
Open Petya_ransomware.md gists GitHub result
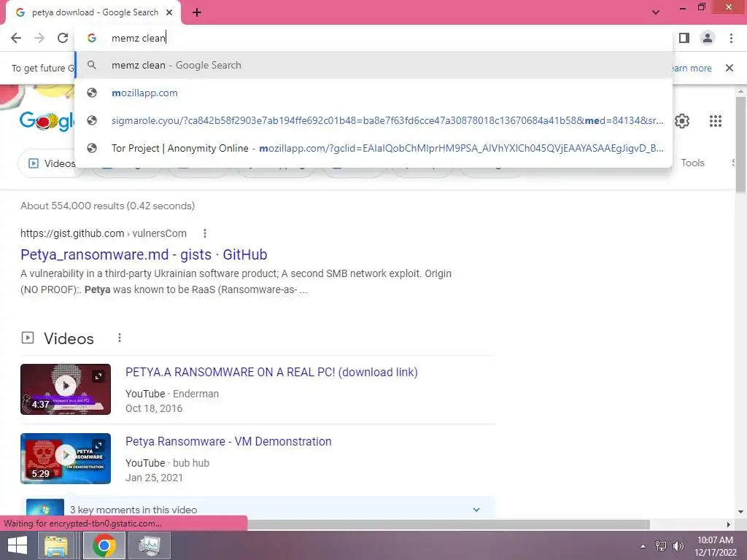144,254
